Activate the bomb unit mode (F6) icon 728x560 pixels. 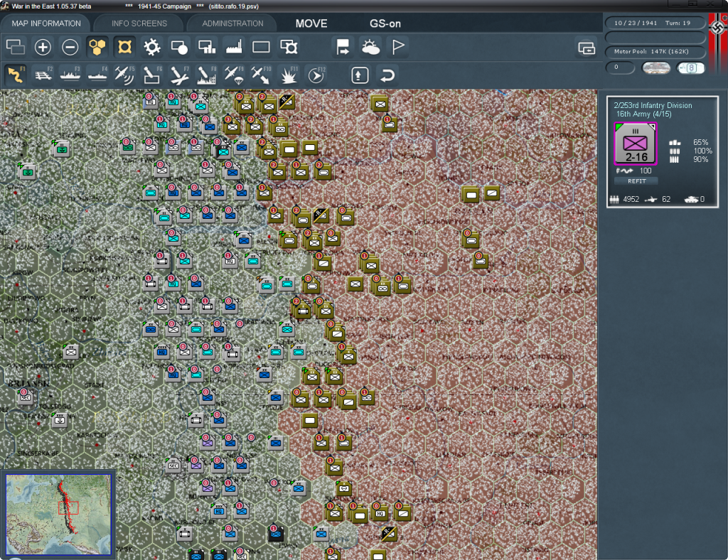click(x=152, y=75)
